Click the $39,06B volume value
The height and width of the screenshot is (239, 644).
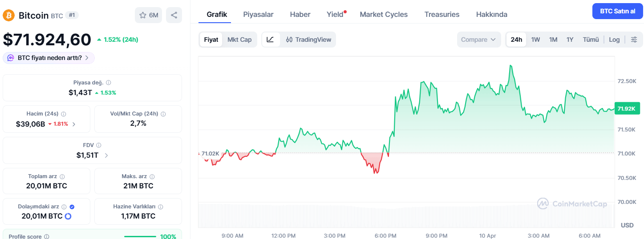pyautogui.click(x=30, y=124)
